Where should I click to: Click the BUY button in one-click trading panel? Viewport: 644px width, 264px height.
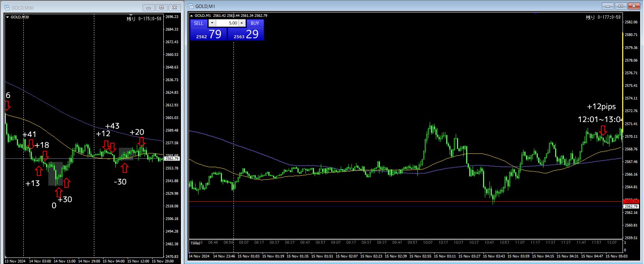point(255,23)
